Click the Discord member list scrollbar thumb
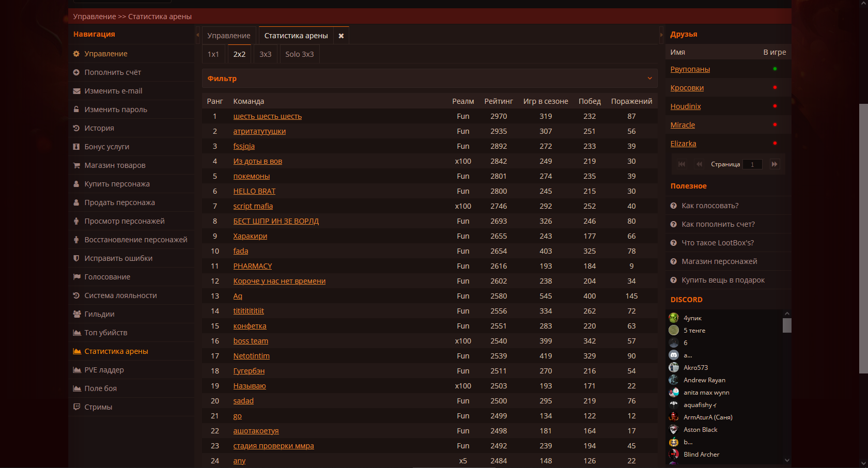 (x=787, y=325)
